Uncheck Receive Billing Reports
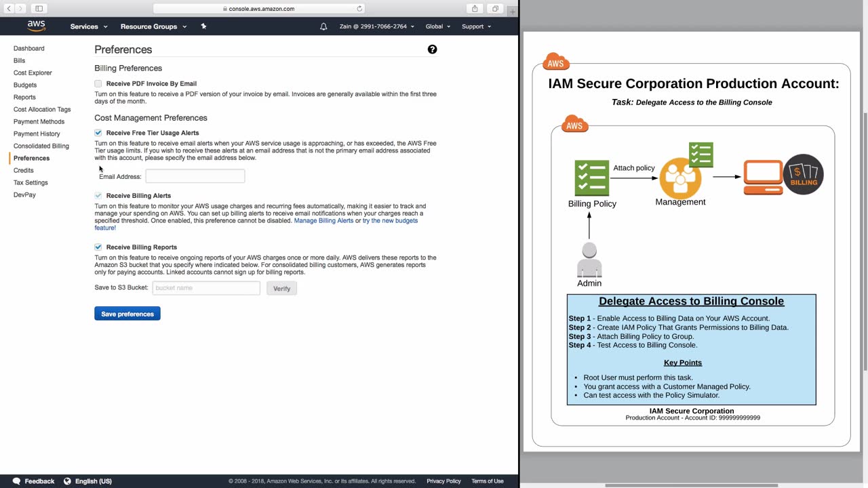 98,247
